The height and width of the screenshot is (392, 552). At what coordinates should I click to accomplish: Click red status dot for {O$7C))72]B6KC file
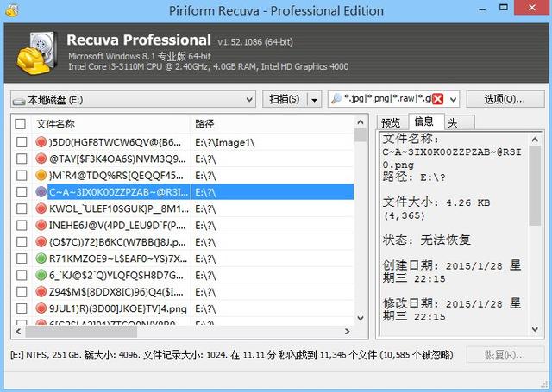point(41,242)
